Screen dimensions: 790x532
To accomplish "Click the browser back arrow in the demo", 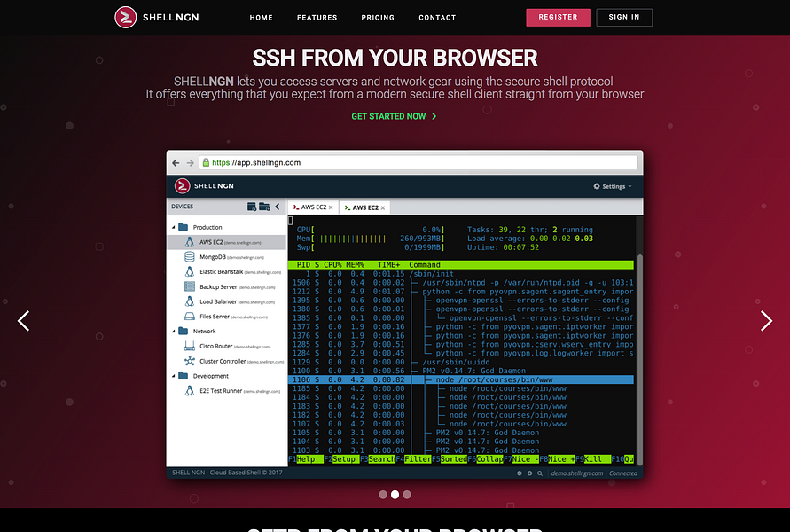I will coord(176,163).
